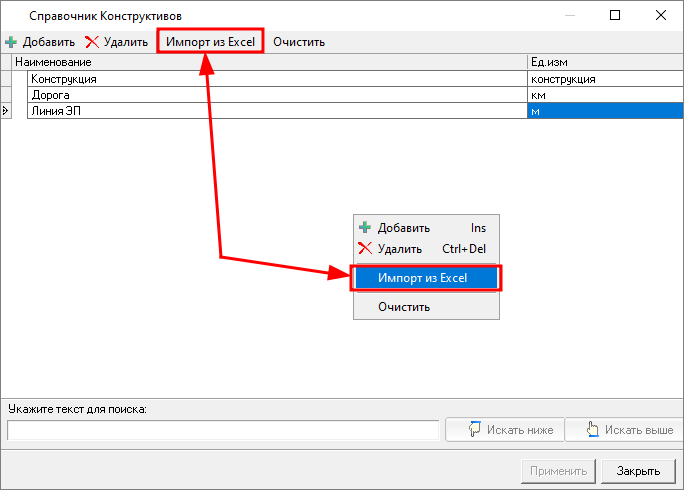Select Удалить entry in the context menu
Screen dimensions: 684x490
click(400, 249)
